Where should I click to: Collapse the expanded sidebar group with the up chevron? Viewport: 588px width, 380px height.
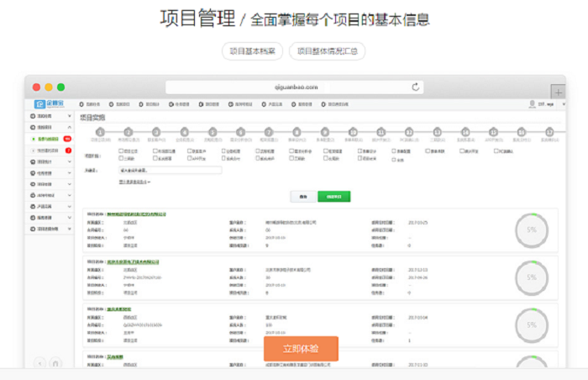70,127
